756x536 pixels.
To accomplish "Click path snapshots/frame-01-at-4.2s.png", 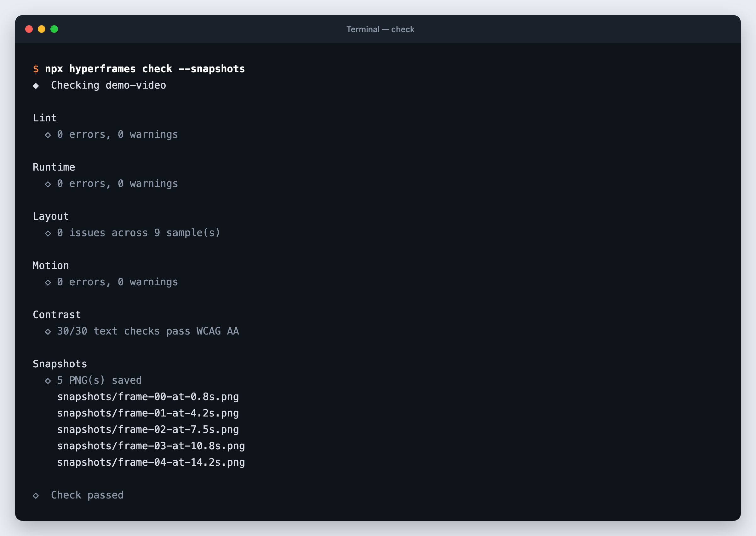I will point(148,413).
